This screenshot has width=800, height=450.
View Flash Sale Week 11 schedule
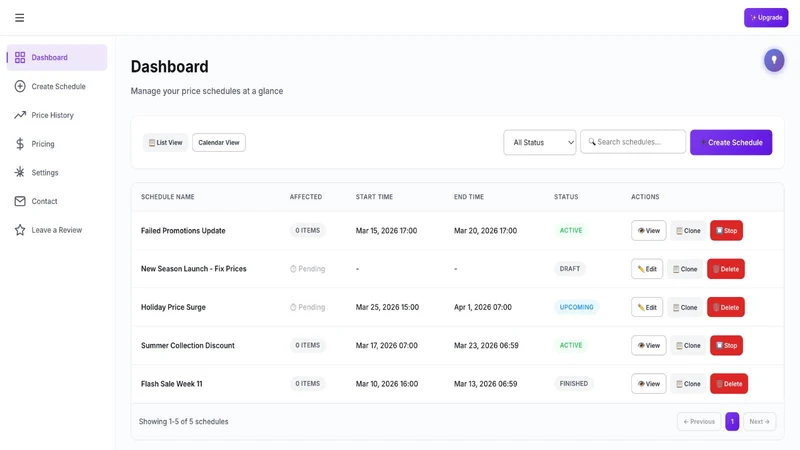tap(648, 384)
